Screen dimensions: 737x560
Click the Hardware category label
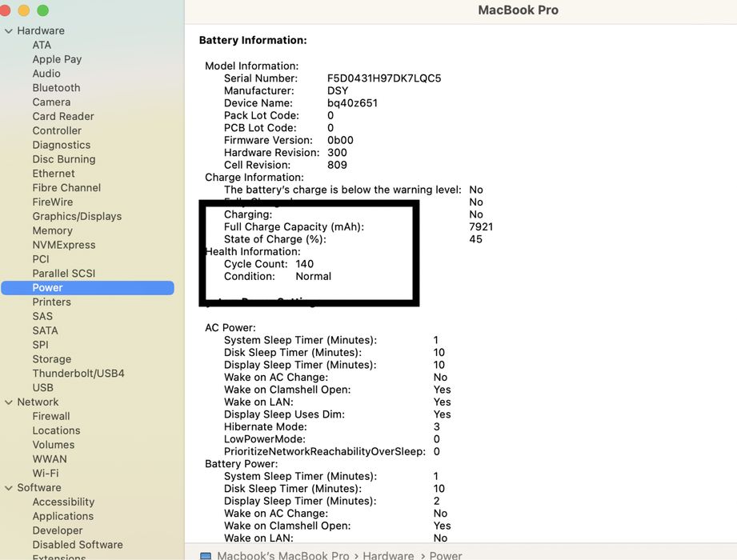coord(41,31)
